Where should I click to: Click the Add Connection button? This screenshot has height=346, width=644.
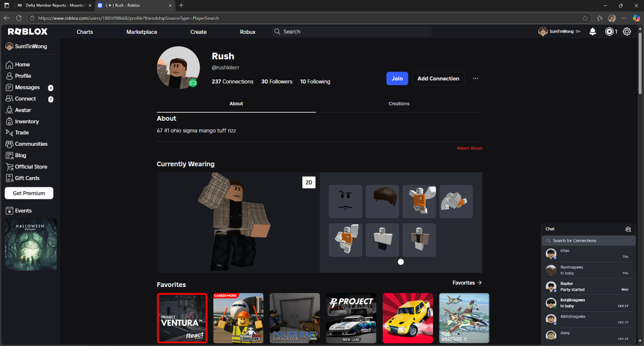[x=438, y=78]
